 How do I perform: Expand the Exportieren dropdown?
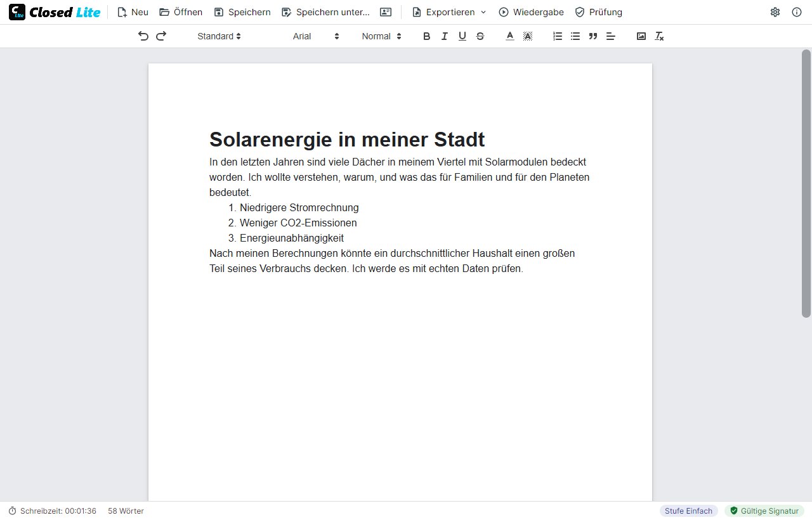click(449, 12)
